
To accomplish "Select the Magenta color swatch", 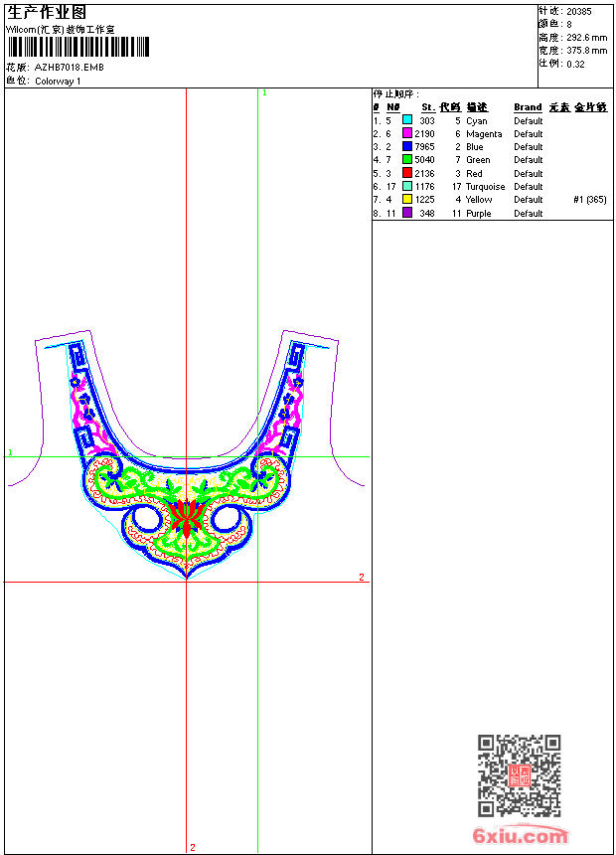I will pyautogui.click(x=407, y=133).
